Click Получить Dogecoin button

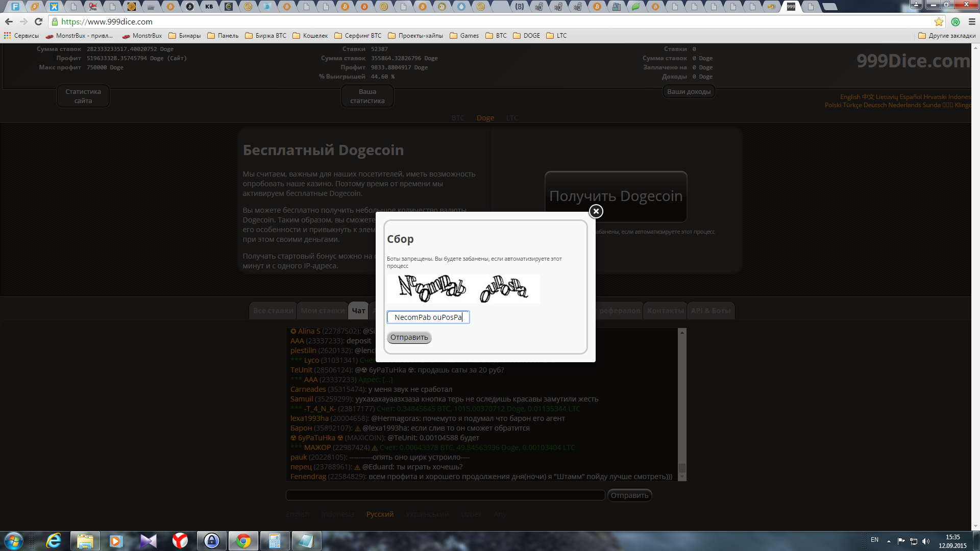616,196
